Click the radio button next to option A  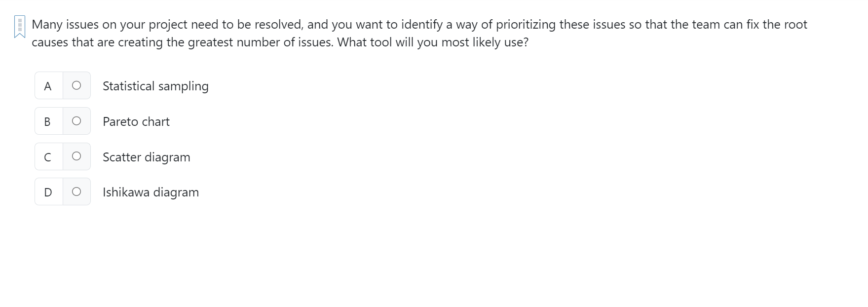click(76, 85)
